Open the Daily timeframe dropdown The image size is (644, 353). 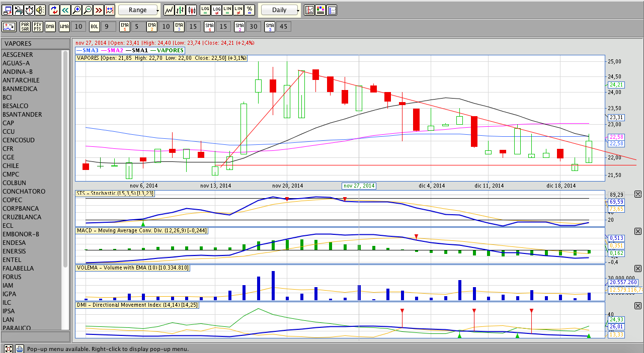click(279, 10)
